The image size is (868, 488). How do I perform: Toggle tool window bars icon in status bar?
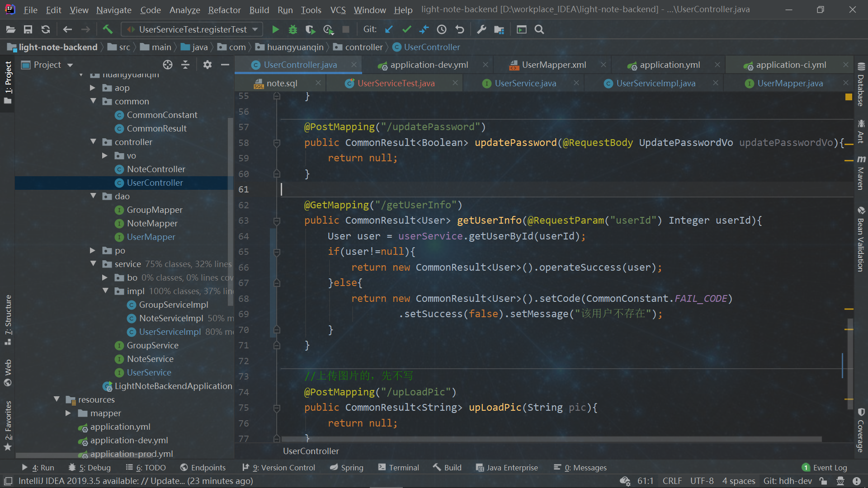click(8, 481)
